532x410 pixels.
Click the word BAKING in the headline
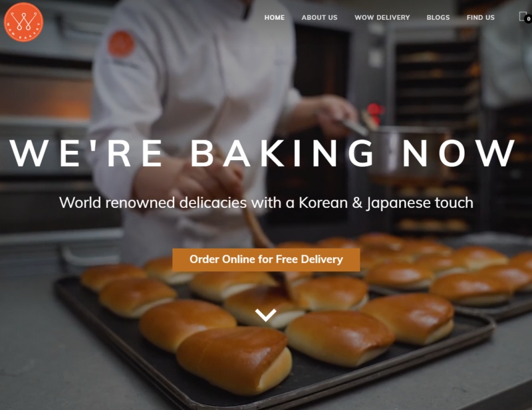point(281,153)
